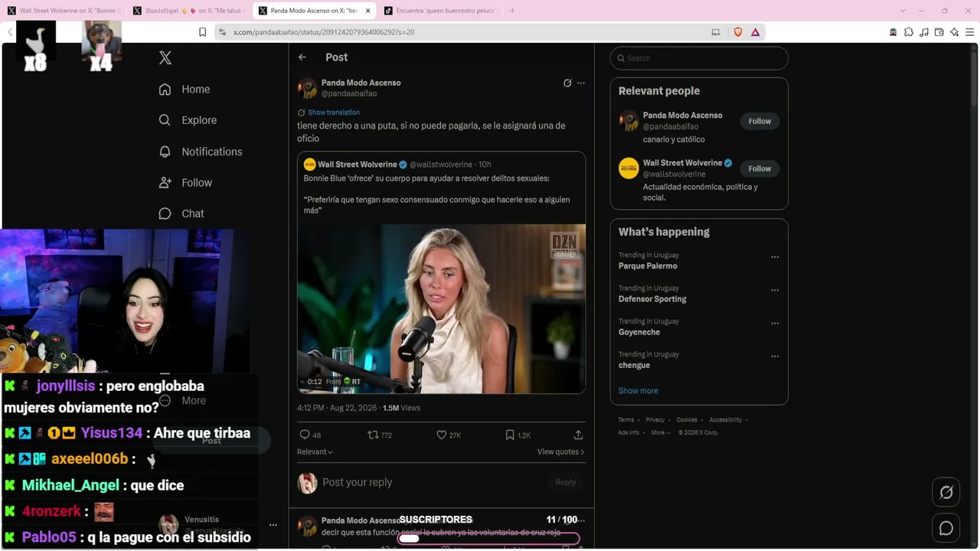Click the Brave Shields icon

tap(738, 32)
